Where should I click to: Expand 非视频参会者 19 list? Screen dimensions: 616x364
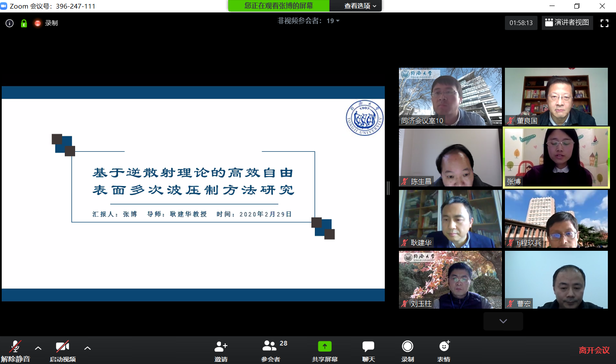point(308,21)
